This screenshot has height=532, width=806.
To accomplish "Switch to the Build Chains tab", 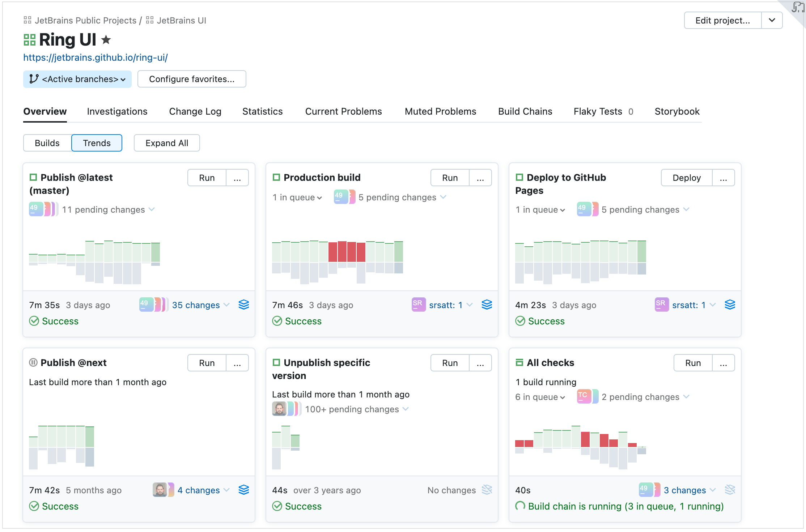I will [x=525, y=111].
